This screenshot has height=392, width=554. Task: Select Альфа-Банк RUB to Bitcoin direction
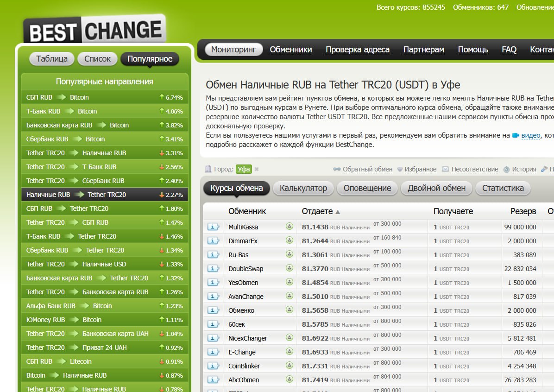(x=105, y=306)
